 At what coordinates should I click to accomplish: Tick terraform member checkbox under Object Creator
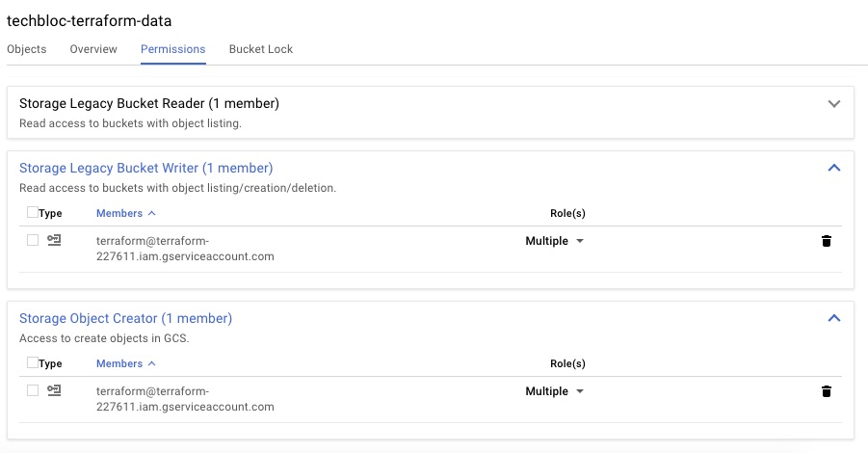tap(33, 391)
